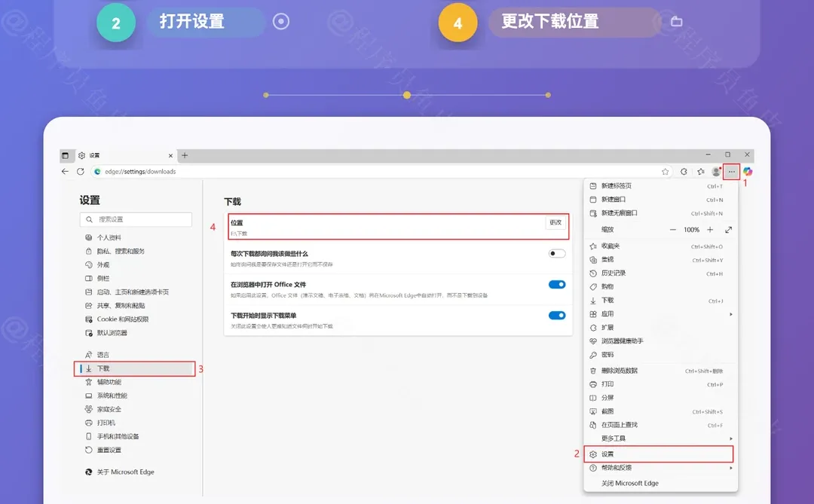
Task: Open a new tab with plus icon
Action: [x=185, y=155]
